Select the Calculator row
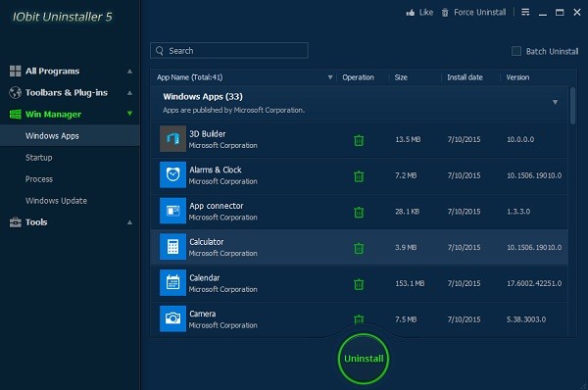The height and width of the screenshot is (390, 588). (360, 247)
